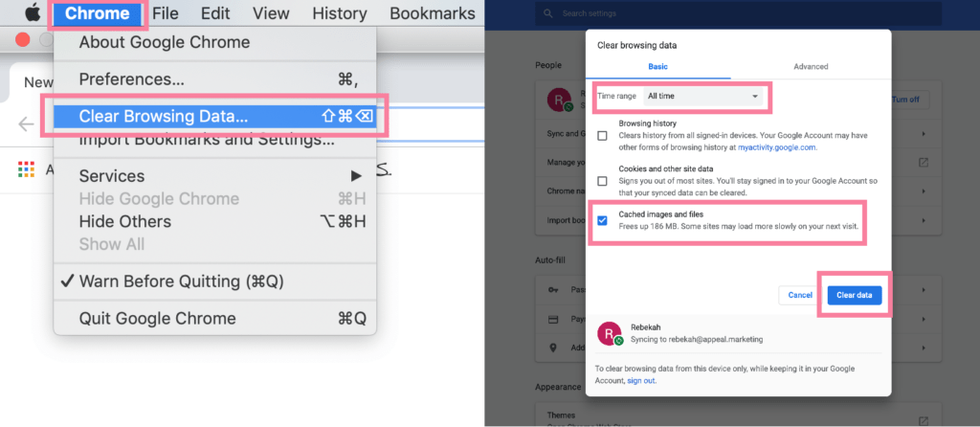Click the Search settings field

pos(737,14)
